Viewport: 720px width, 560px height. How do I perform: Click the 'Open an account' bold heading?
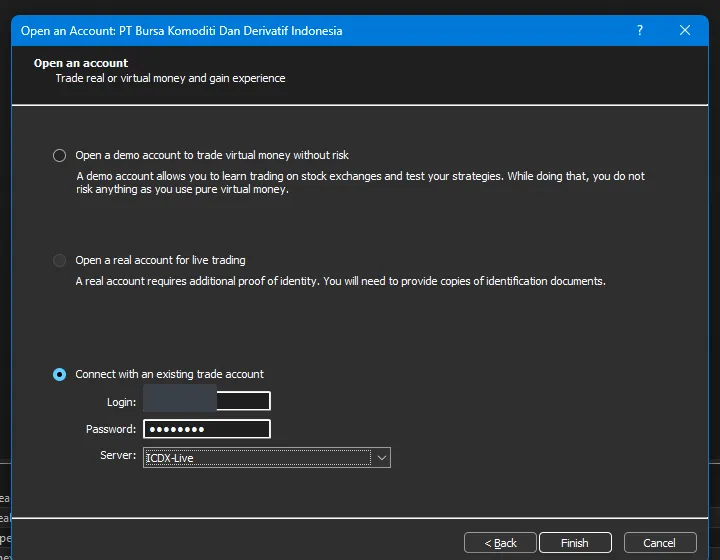[x=81, y=63]
